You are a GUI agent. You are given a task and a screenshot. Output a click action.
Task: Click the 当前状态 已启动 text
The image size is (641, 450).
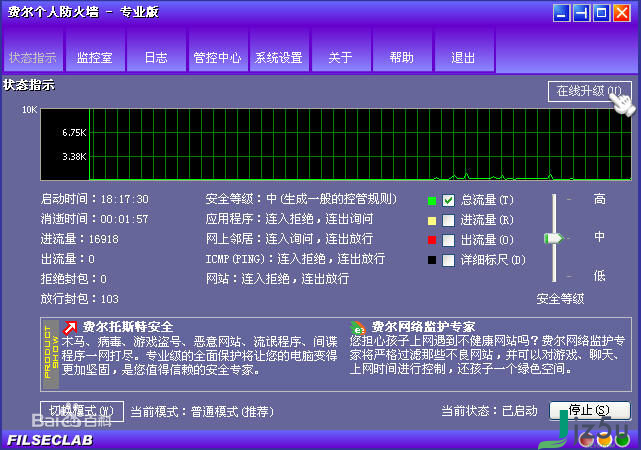click(x=489, y=411)
